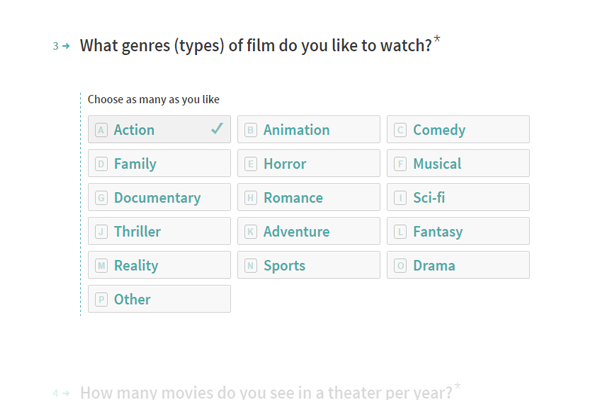Click the L key badge for Fantasy

tap(400, 232)
